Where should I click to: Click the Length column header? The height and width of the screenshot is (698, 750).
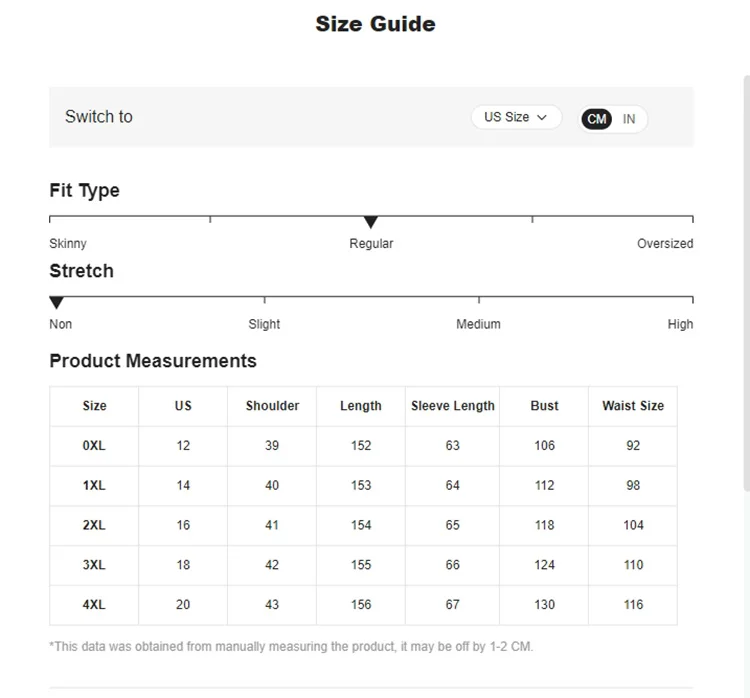pyautogui.click(x=361, y=406)
